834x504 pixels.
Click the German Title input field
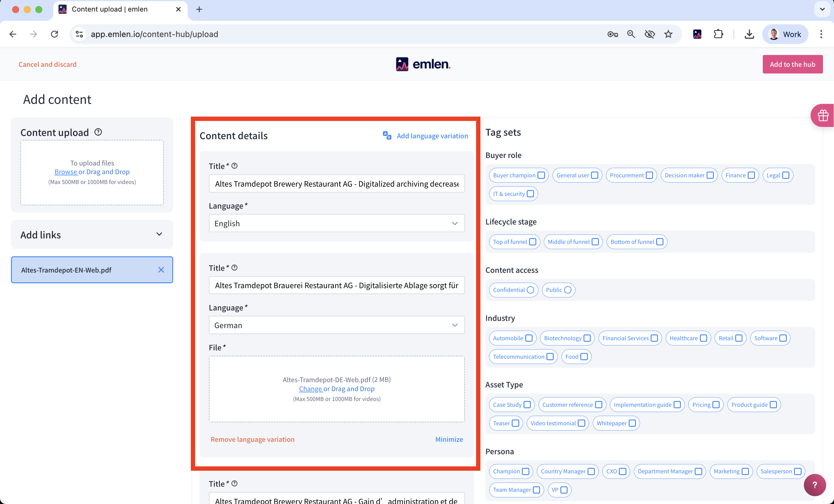(336, 286)
